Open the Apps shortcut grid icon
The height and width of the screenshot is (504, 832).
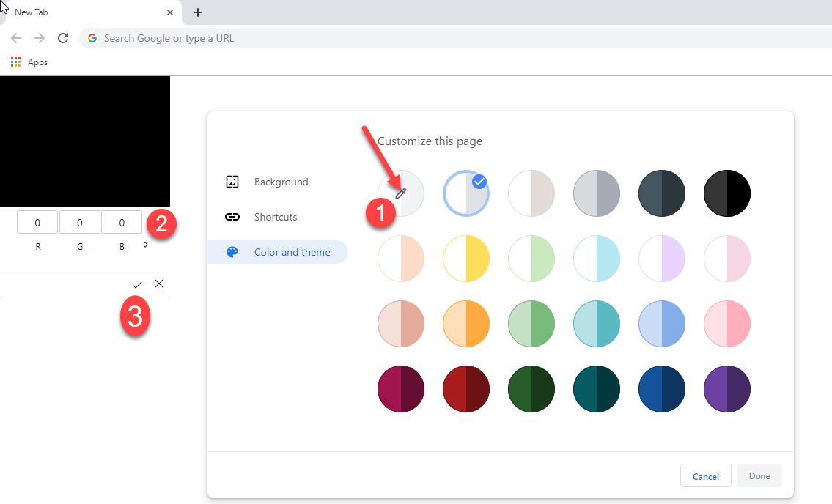(16, 62)
